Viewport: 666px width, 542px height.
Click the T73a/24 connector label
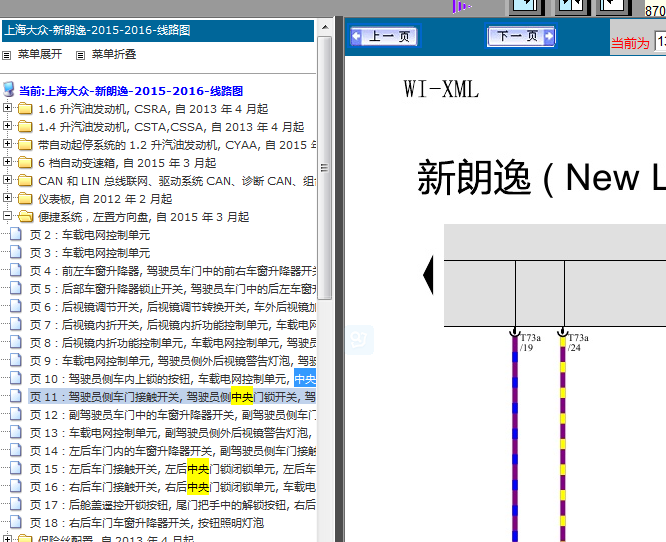pyautogui.click(x=578, y=342)
